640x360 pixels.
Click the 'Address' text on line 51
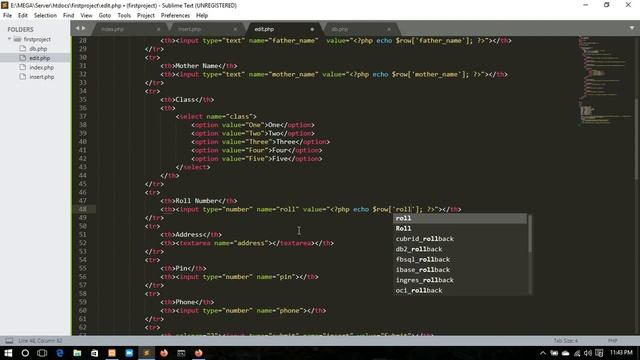pos(189,234)
